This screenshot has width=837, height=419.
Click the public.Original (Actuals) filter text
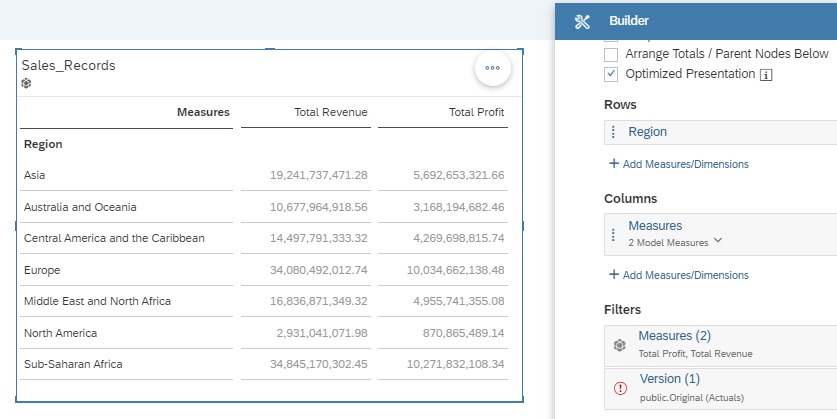692,398
